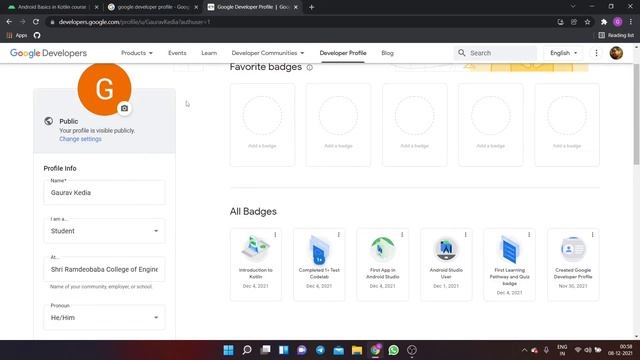Open the Pronoun He/Him dropdown
The width and height of the screenshot is (640, 360).
[104, 318]
